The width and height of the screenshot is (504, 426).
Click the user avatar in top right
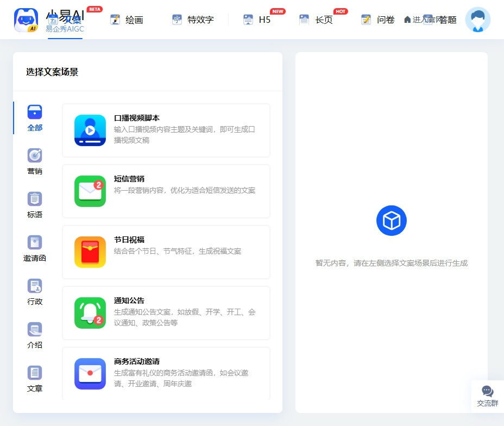pos(477,19)
